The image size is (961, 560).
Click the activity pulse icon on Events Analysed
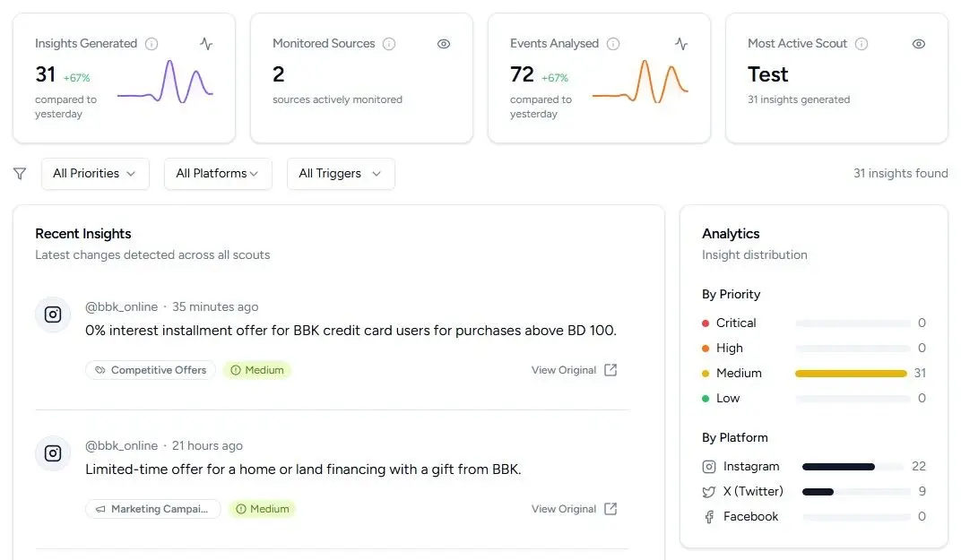(x=681, y=44)
